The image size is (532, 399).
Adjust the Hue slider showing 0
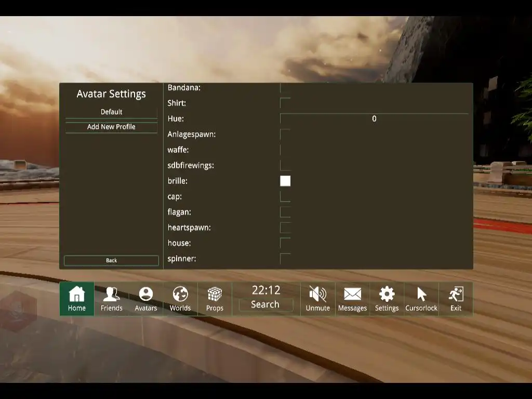374,118
